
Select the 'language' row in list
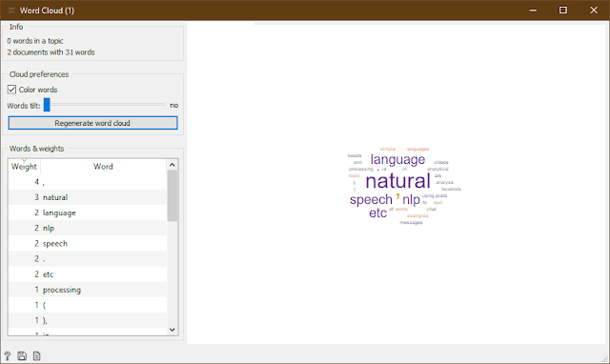point(88,212)
